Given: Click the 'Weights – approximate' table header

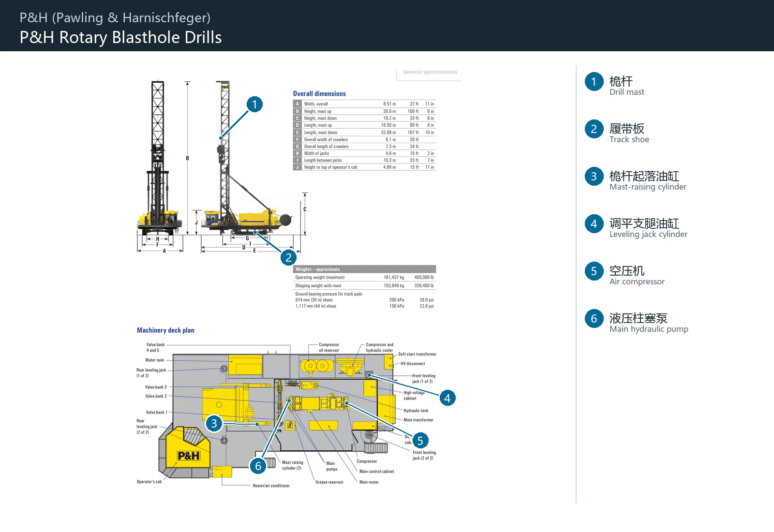Looking at the screenshot, I should (318, 269).
